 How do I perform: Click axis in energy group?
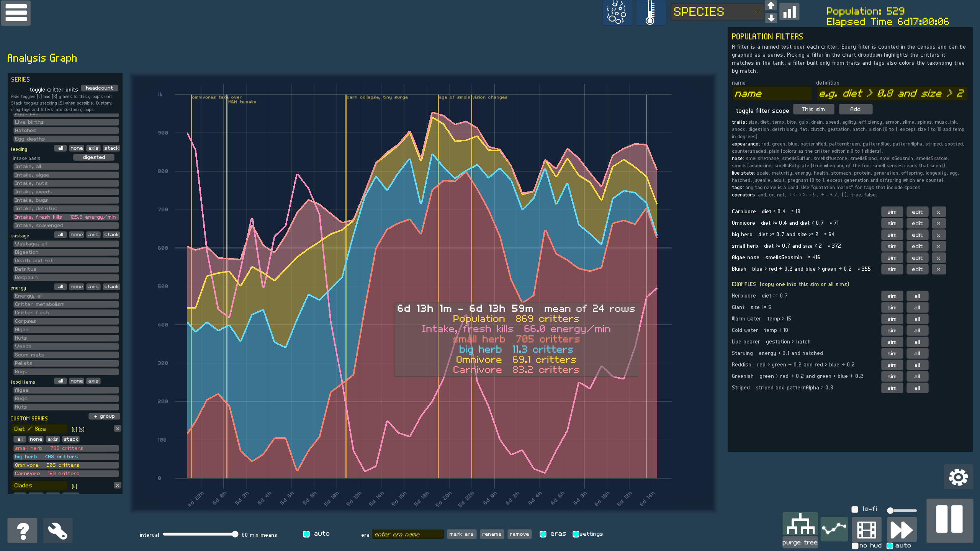pos(93,287)
